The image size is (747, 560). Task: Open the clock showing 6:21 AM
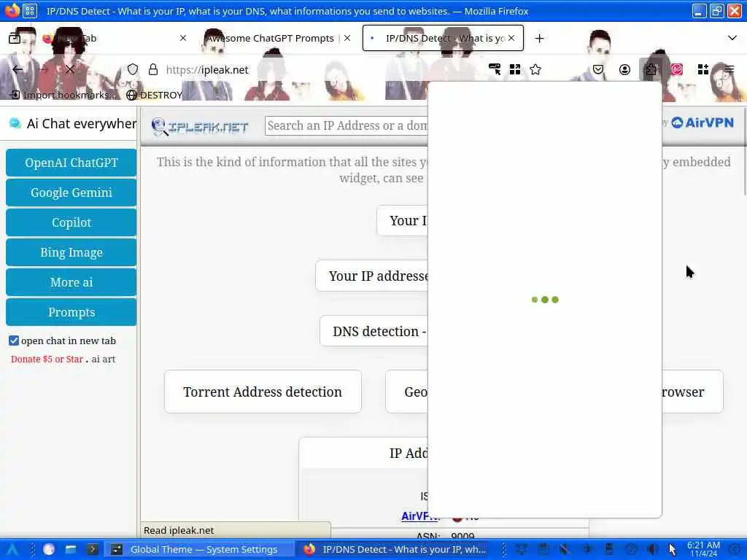[703, 549]
